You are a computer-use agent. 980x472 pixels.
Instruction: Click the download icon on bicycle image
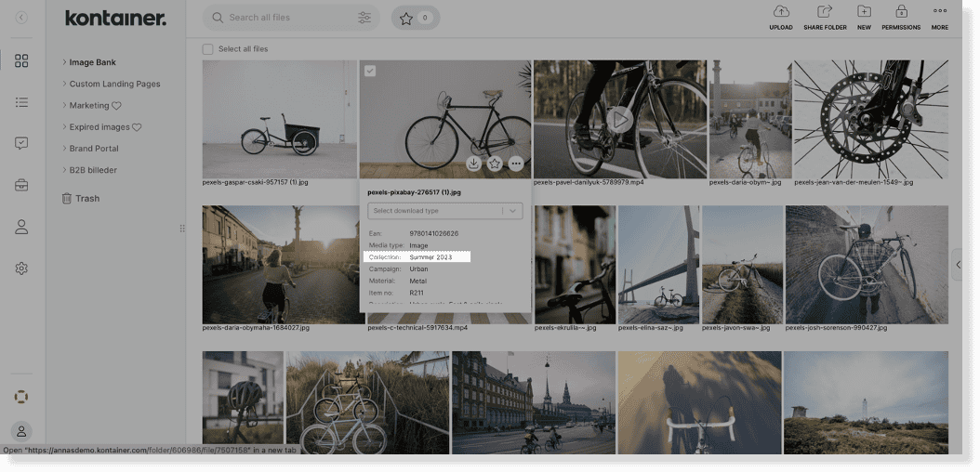click(473, 164)
